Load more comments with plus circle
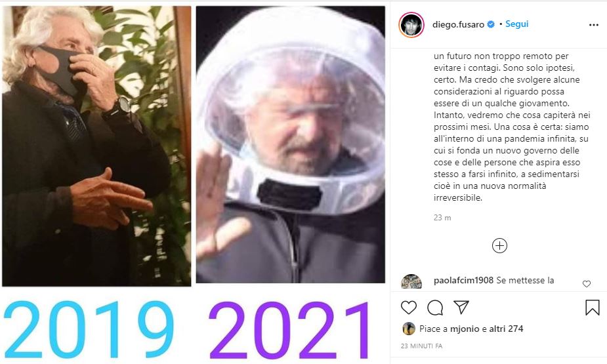 (499, 246)
